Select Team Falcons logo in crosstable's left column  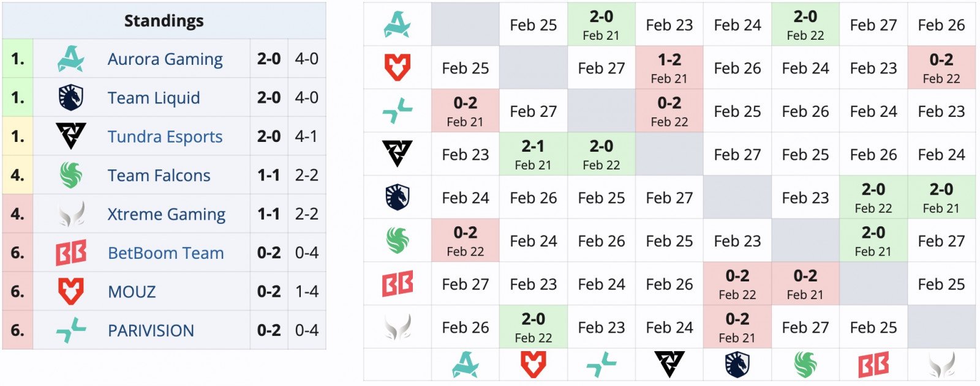(x=397, y=241)
